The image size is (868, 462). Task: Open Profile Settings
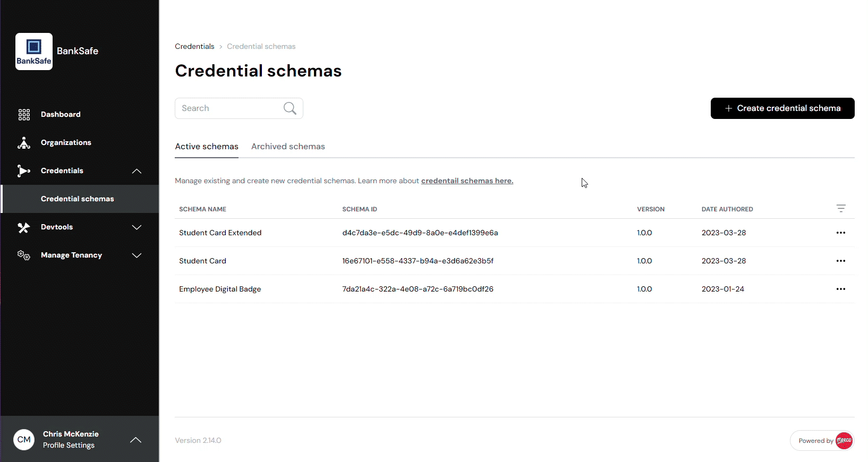point(69,446)
